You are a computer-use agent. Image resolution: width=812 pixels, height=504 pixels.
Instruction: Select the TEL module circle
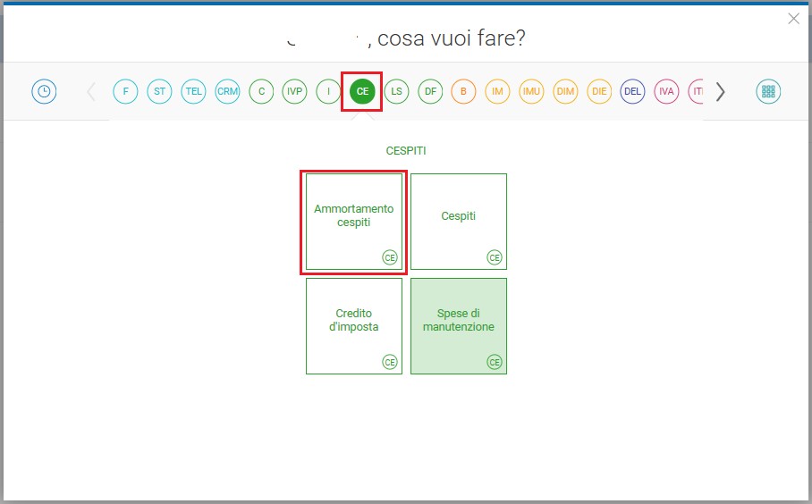click(194, 91)
